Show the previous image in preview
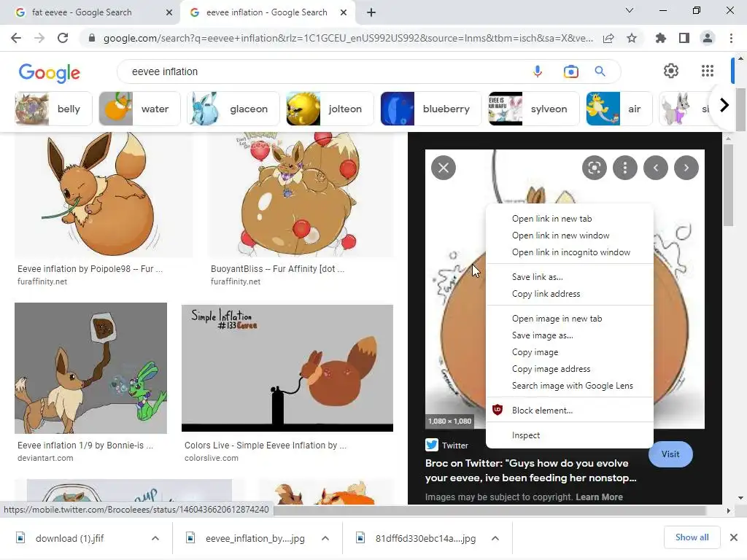The height and width of the screenshot is (560, 747). [x=656, y=168]
